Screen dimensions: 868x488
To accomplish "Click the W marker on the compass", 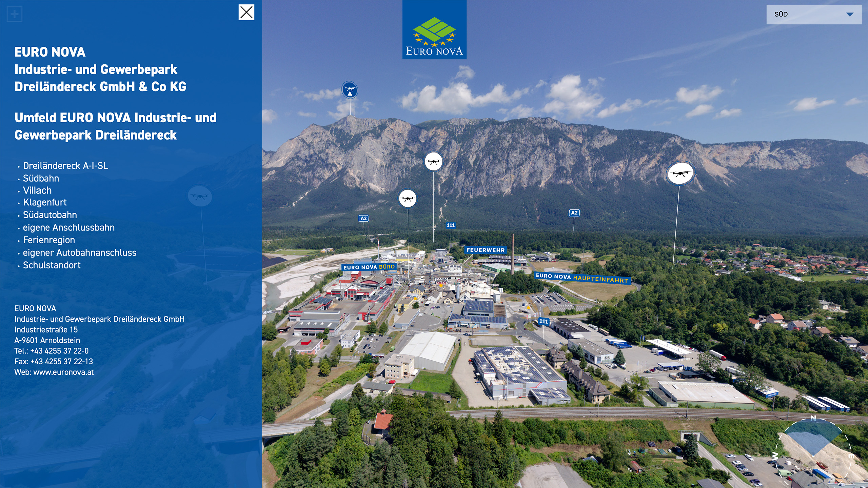I will click(775, 456).
